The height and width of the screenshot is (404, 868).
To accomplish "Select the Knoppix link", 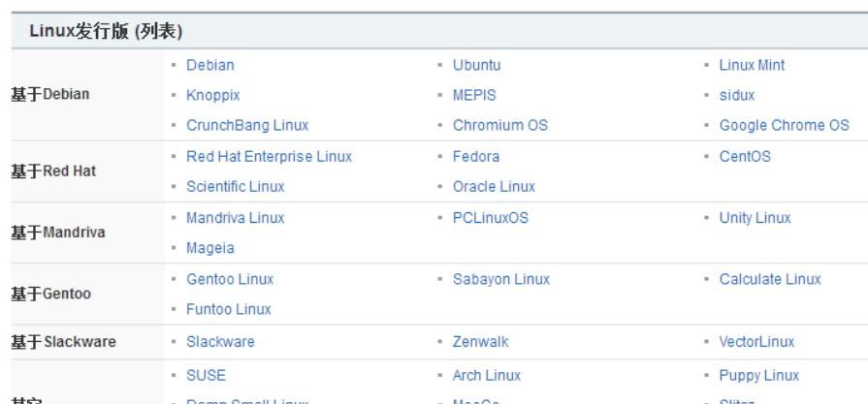I will [x=212, y=96].
